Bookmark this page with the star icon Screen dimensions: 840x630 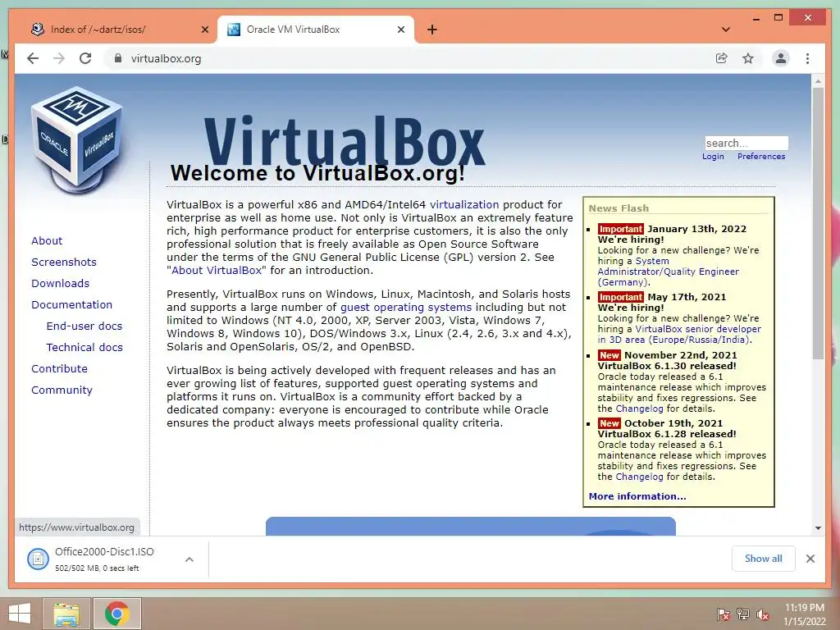748,58
